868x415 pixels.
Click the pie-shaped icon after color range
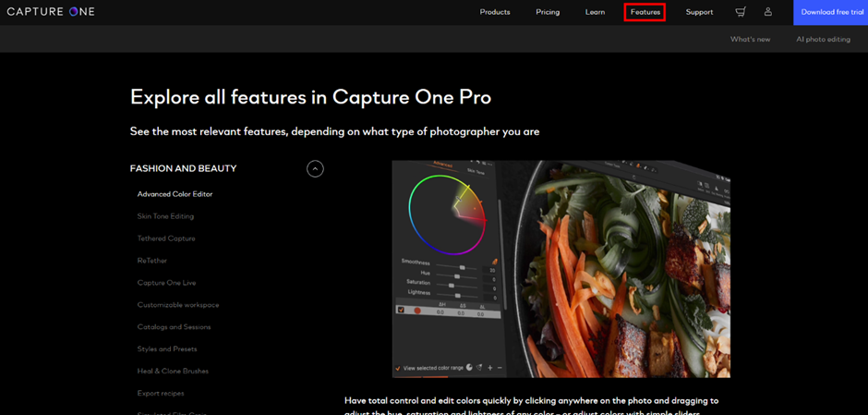click(x=469, y=367)
